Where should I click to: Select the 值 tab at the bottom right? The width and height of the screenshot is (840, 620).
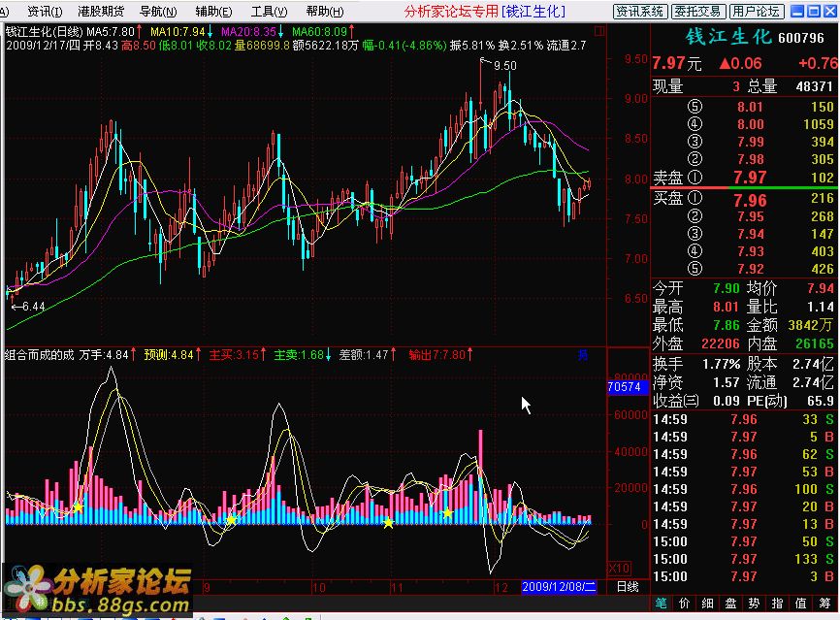coord(801,604)
